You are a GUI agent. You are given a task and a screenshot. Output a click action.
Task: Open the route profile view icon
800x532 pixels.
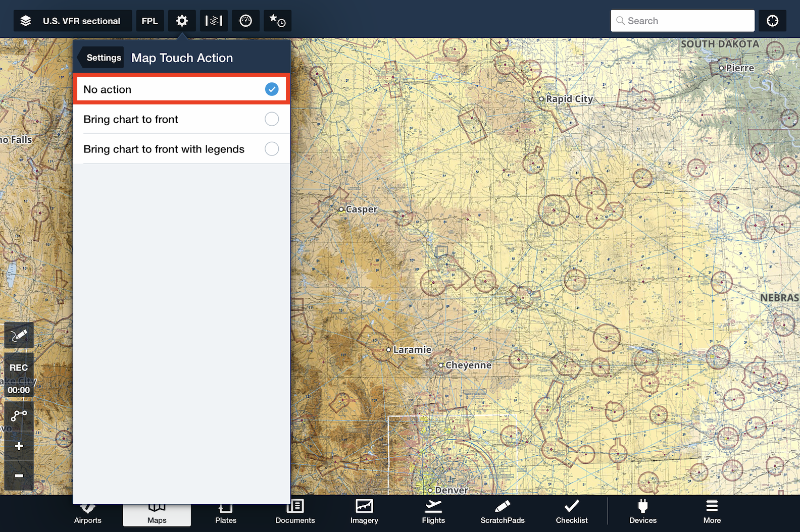point(214,21)
